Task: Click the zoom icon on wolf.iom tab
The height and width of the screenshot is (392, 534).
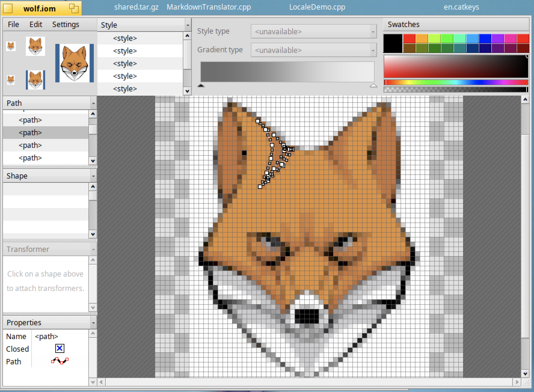Action: [74, 8]
